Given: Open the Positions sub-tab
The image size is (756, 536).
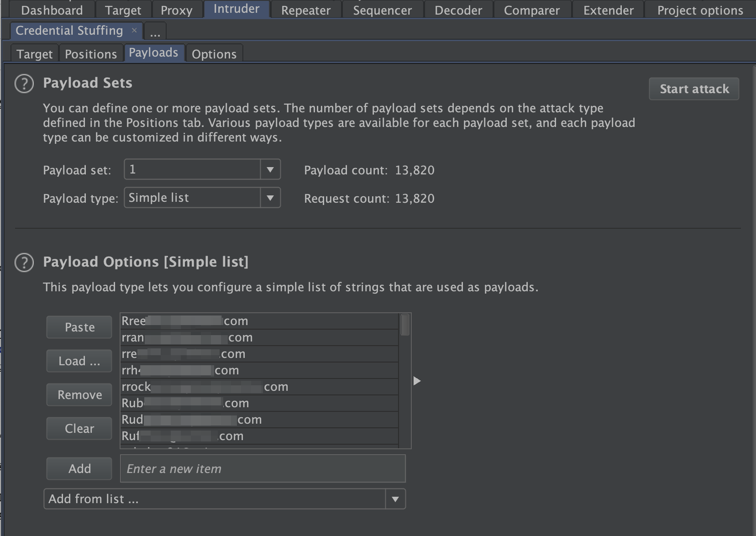Looking at the screenshot, I should click(x=91, y=54).
